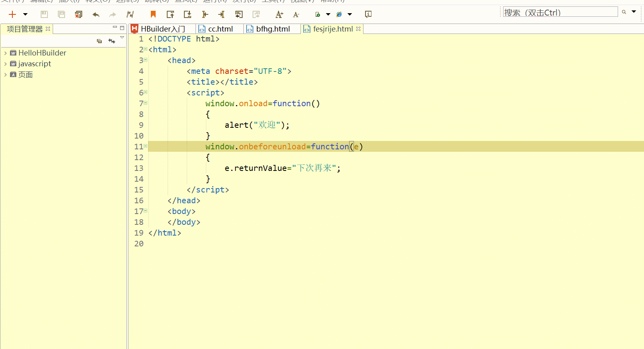Click the info speech-bubble toolbar icon
This screenshot has width=644, height=349.
[x=368, y=14]
